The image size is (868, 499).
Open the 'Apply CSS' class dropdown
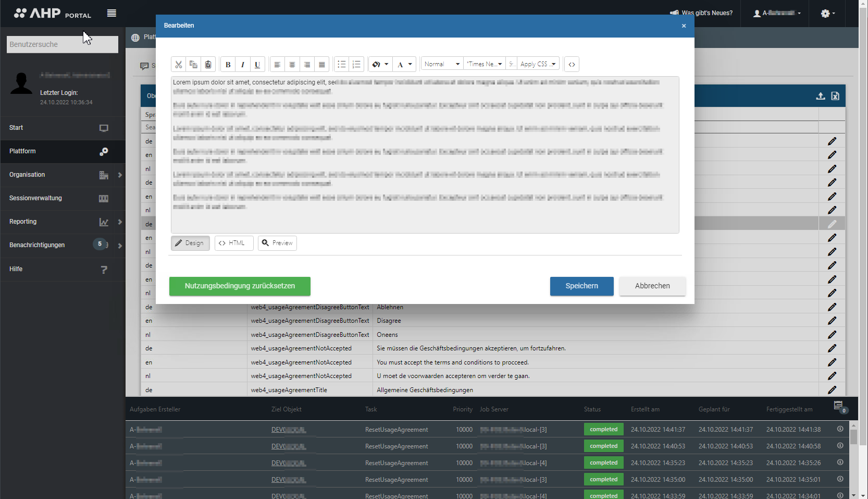[538, 64]
